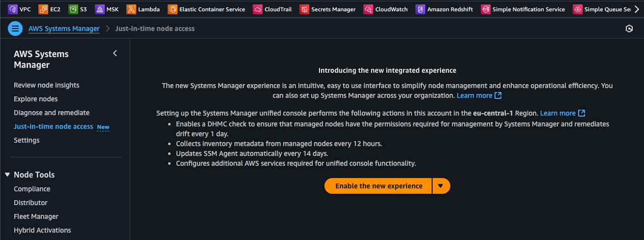This screenshot has height=240, width=644.
Task: Open the EC2 service shortcut icon
Action: coord(43,9)
